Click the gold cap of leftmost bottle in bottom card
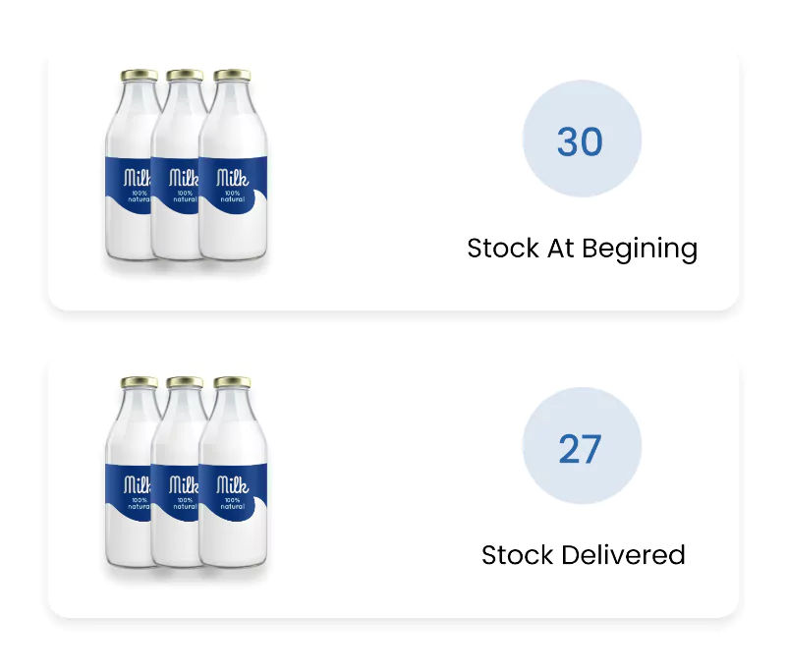 click(x=140, y=382)
